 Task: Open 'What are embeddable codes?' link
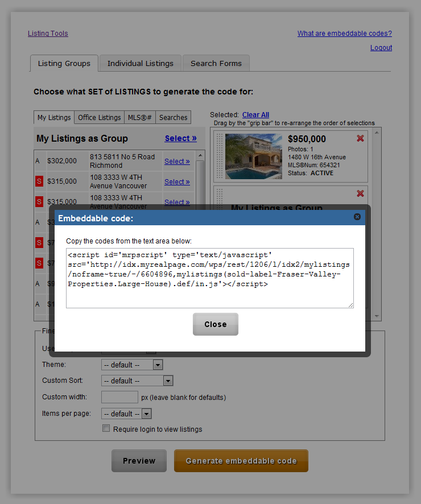[x=345, y=34]
